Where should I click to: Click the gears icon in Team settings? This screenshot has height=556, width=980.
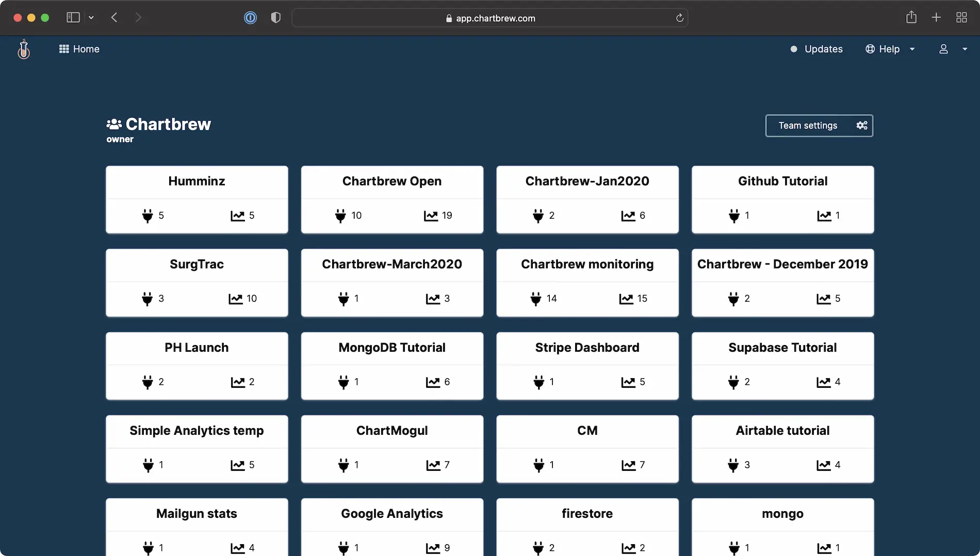coord(862,125)
